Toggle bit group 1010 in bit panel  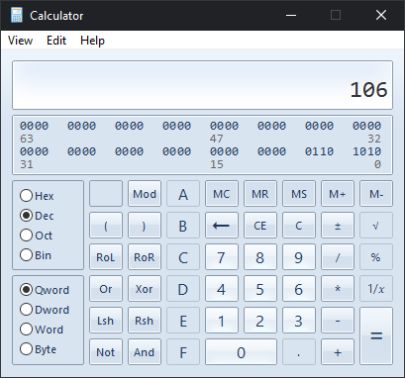[367, 151]
